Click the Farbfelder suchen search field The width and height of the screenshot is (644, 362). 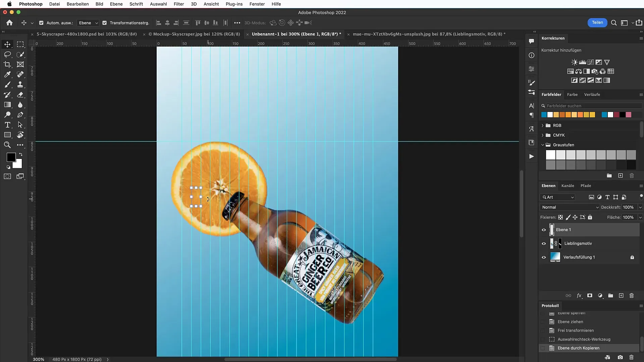click(x=591, y=106)
